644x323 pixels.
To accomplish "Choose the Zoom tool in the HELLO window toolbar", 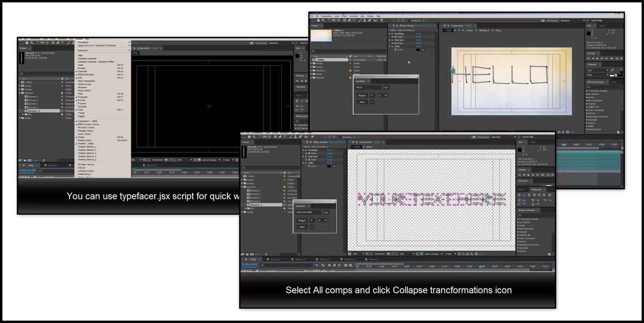I will point(323,21).
